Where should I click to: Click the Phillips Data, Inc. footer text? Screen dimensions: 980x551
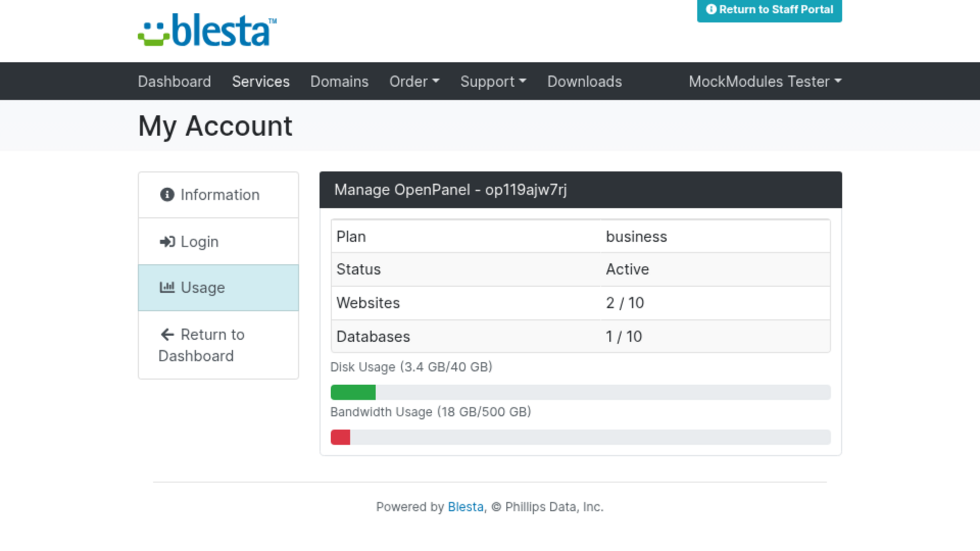554,507
